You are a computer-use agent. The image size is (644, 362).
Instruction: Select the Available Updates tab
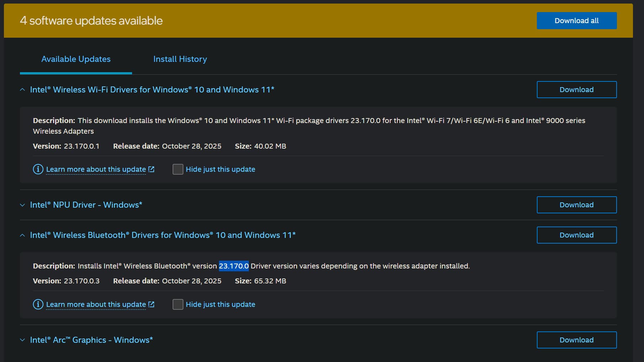coord(75,59)
